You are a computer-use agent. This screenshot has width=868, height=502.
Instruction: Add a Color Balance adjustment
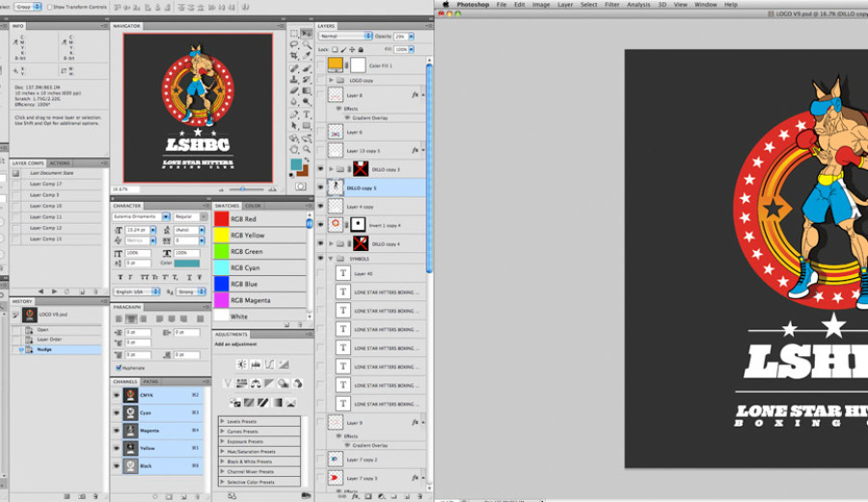tap(256, 383)
